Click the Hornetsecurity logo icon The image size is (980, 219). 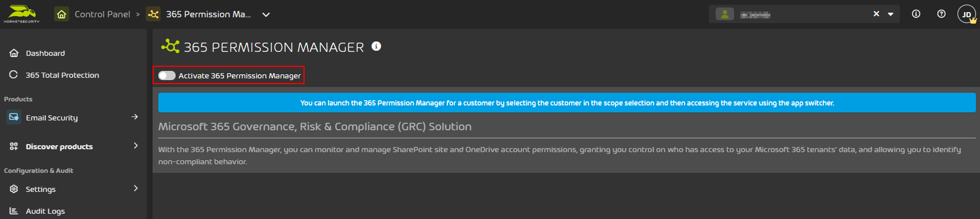click(x=21, y=14)
